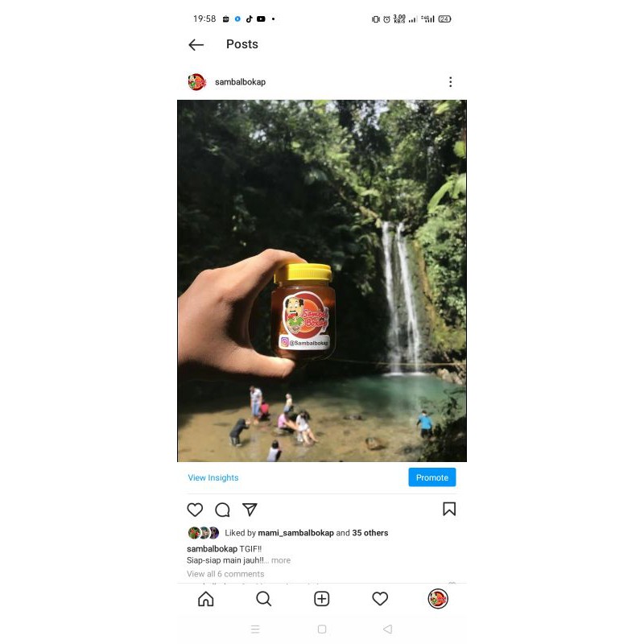
Task: Save post with the bookmark icon
Action: (449, 509)
